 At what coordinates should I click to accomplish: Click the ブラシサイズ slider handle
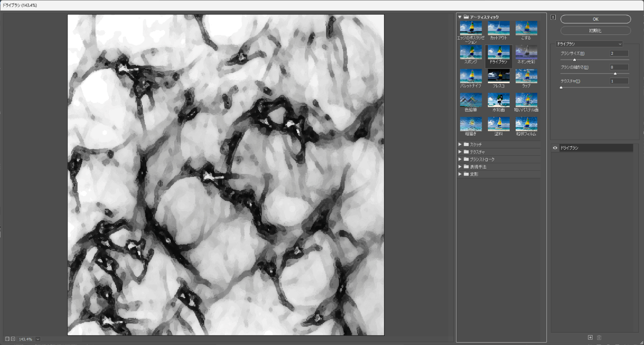coord(575,60)
